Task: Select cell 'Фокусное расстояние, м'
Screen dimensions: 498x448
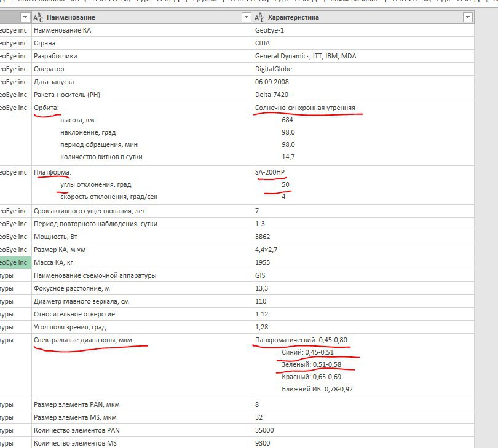Action: point(142,289)
